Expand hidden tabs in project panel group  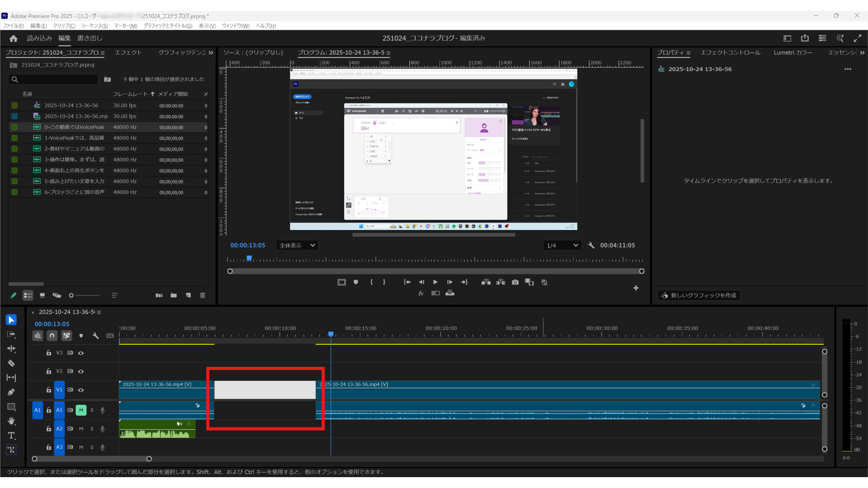tap(211, 53)
